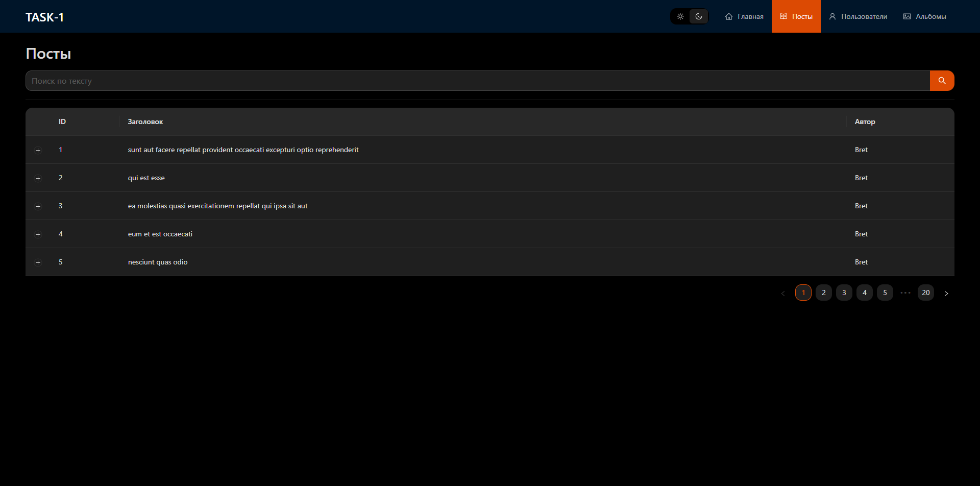This screenshot has height=486, width=980.
Task: Go to the Пользователи page
Action: click(858, 16)
